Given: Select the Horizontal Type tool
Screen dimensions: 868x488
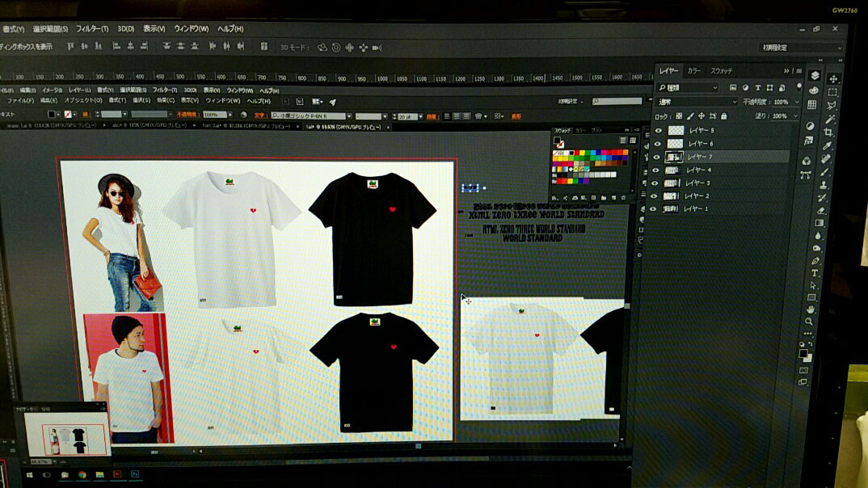Looking at the screenshot, I should pos(815,273).
